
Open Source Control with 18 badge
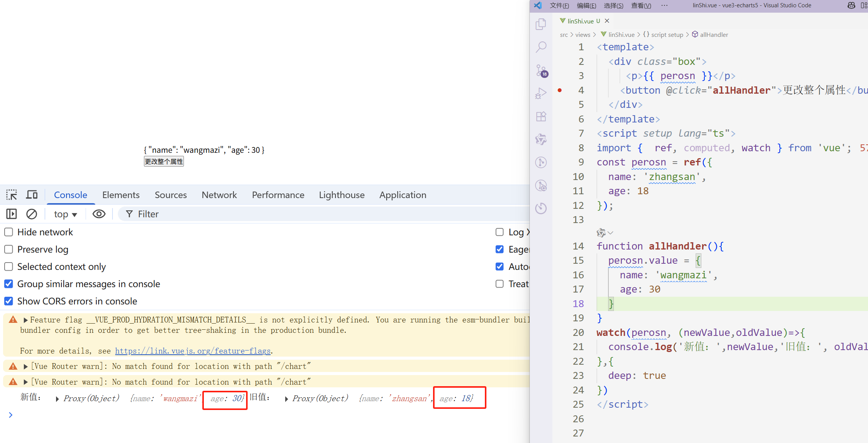coord(541,71)
